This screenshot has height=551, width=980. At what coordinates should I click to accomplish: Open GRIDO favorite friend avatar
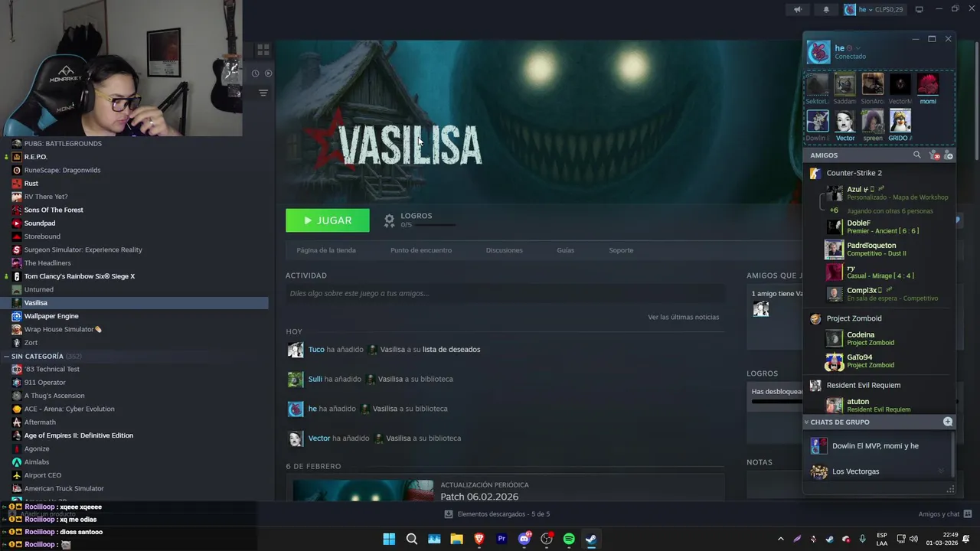pyautogui.click(x=900, y=121)
